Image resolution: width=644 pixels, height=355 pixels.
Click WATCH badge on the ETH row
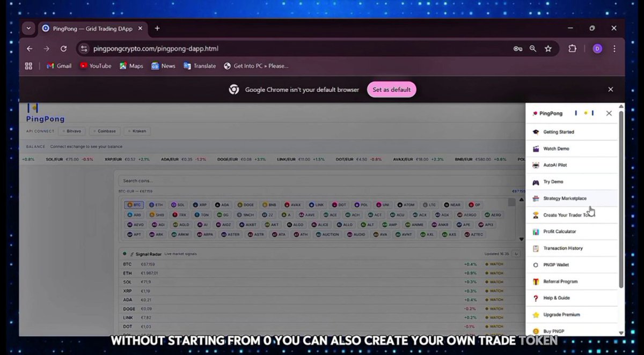click(494, 273)
